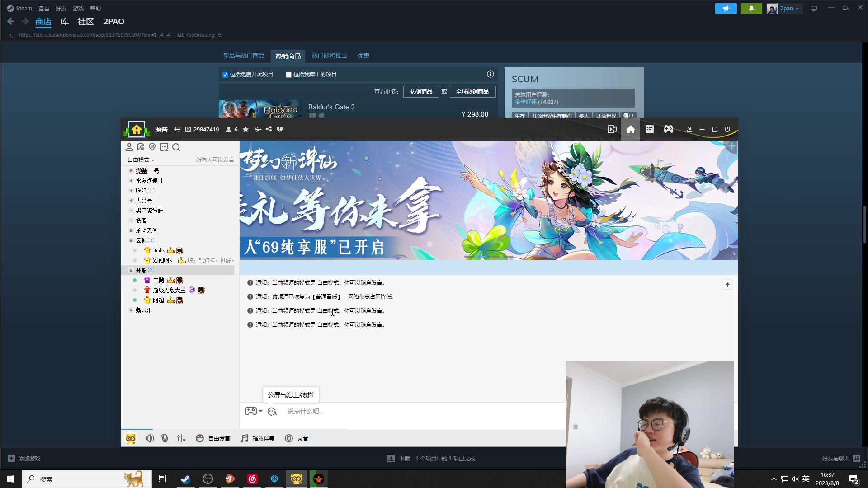Select user 超级无敌大王 in channel list

tap(169, 290)
